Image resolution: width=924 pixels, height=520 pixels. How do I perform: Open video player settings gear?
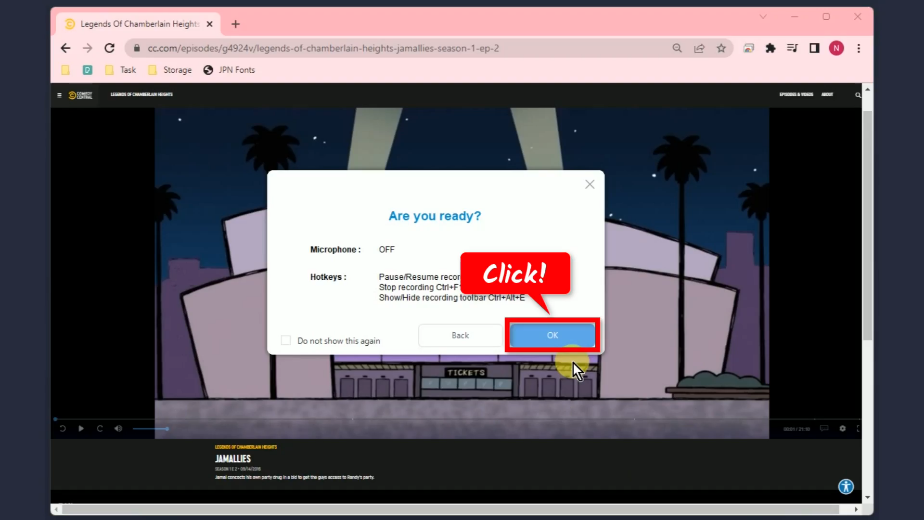843,429
